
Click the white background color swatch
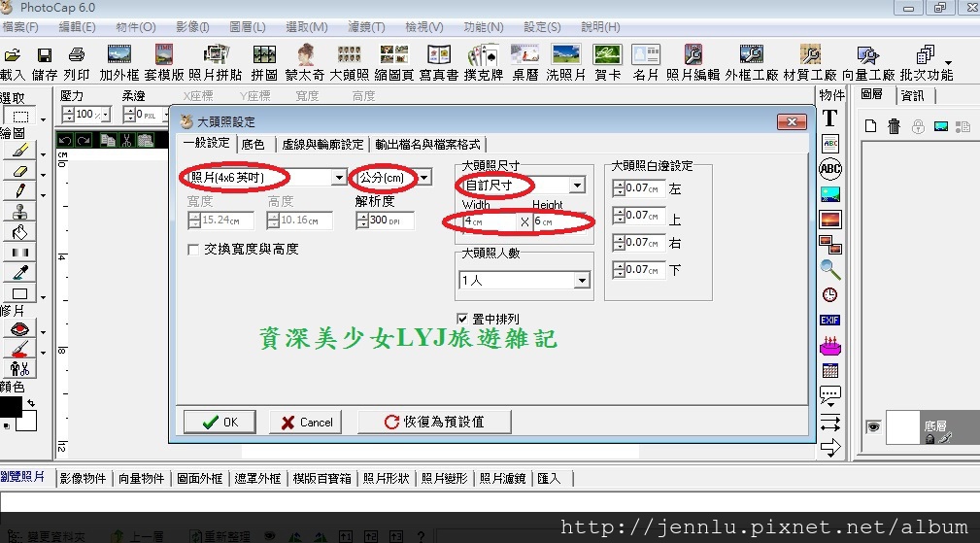click(26, 422)
